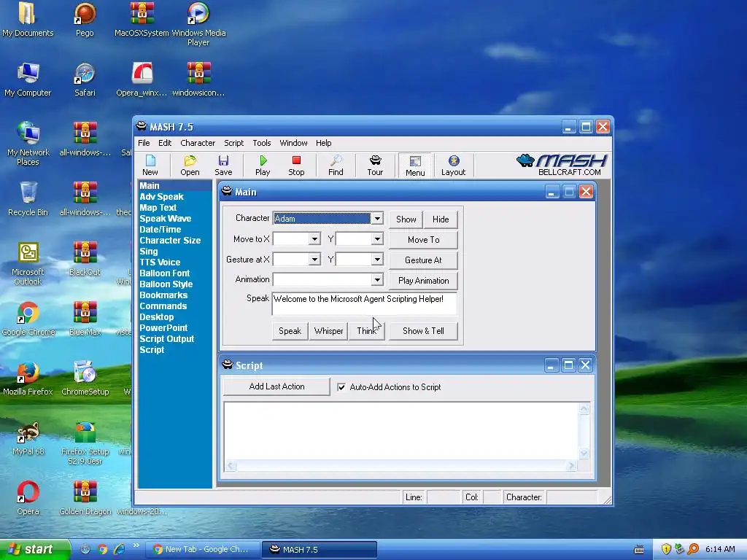Click the Hide character button

pos(441,219)
